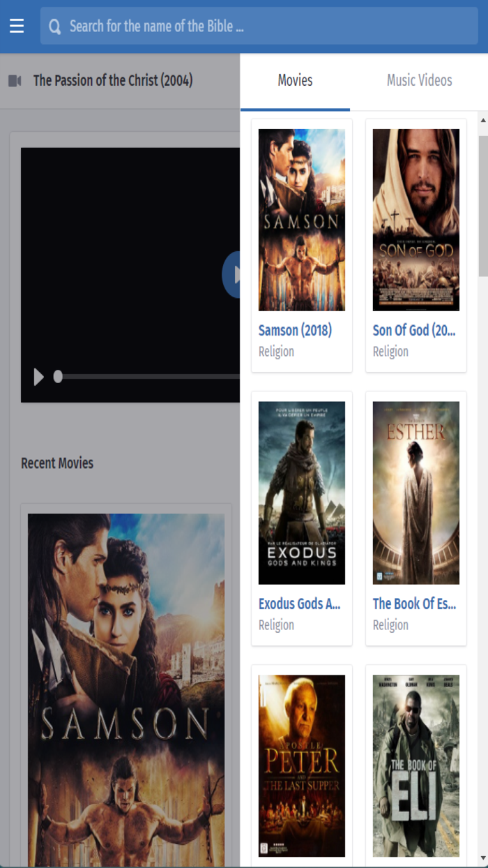Open the Apostle Peter and the Last Supper poster
The width and height of the screenshot is (488, 868).
click(x=302, y=765)
